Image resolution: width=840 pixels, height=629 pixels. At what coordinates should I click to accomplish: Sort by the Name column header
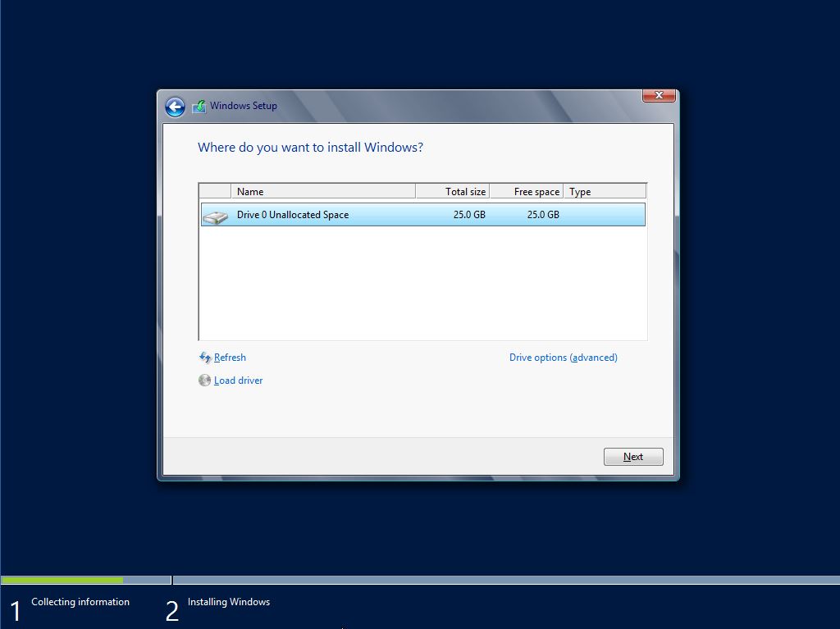(323, 191)
